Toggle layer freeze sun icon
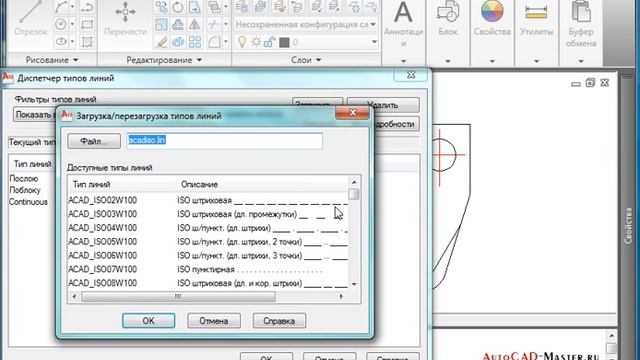Screen dimensions: 640x360 [256, 42]
